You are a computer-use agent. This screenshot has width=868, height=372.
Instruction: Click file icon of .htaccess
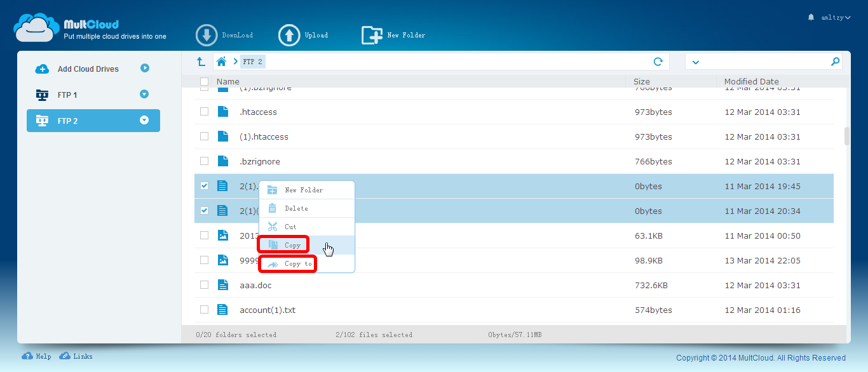click(222, 112)
